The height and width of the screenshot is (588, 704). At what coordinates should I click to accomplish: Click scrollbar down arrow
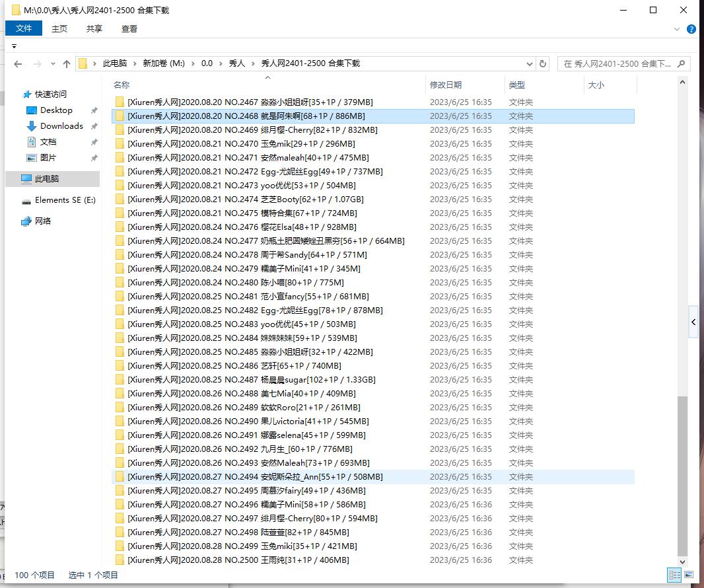682,562
